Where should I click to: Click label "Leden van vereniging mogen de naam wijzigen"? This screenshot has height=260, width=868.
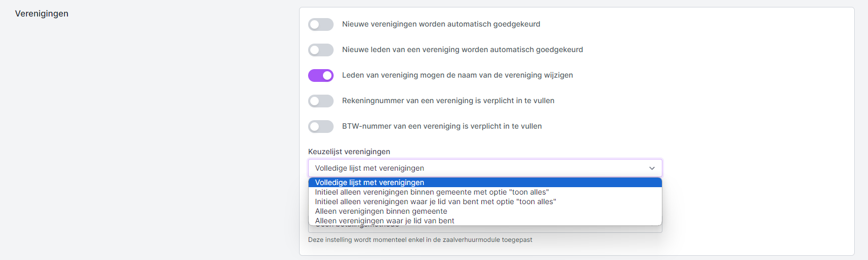pyautogui.click(x=457, y=76)
